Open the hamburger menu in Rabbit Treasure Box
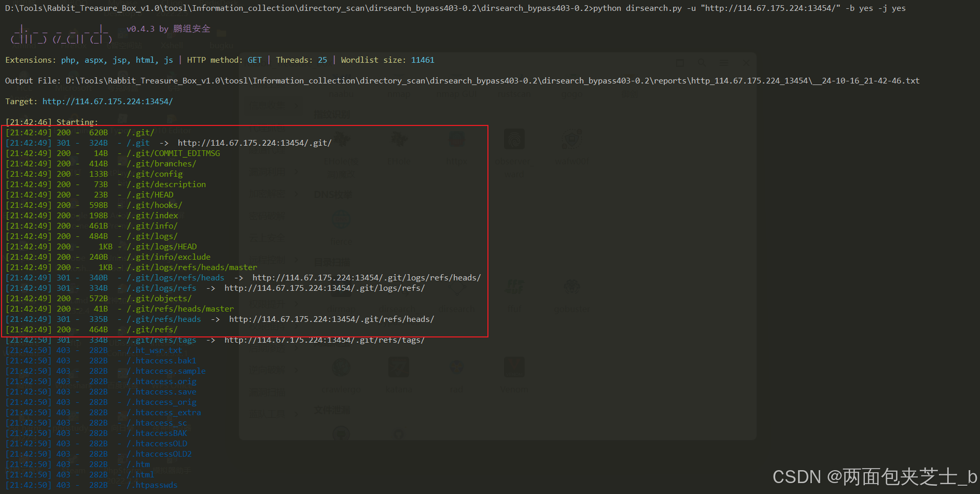980x494 pixels. (x=724, y=63)
